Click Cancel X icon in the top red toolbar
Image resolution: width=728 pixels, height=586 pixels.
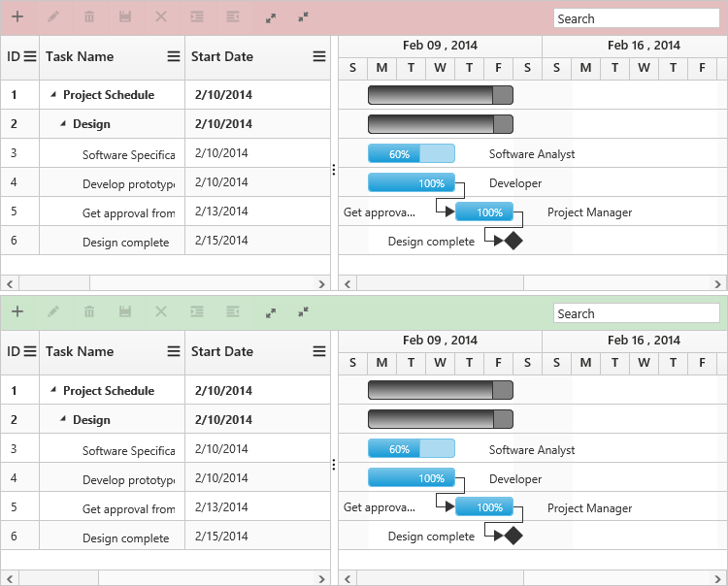point(161,17)
